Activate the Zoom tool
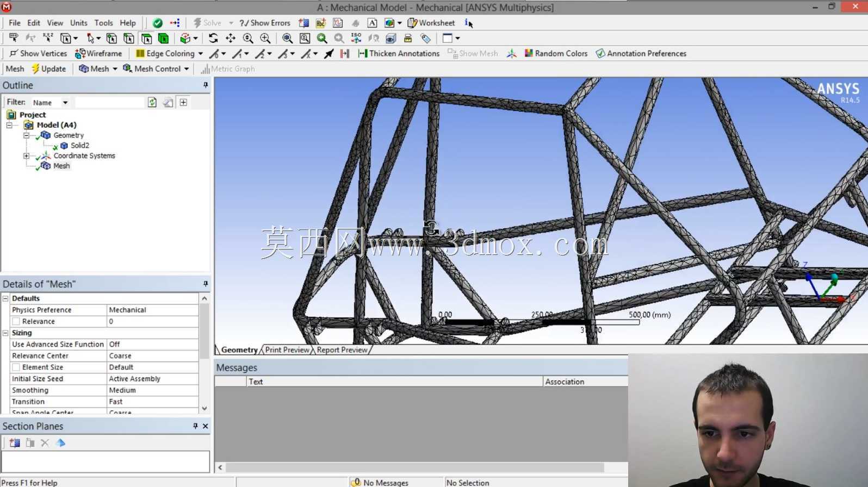 tap(248, 38)
